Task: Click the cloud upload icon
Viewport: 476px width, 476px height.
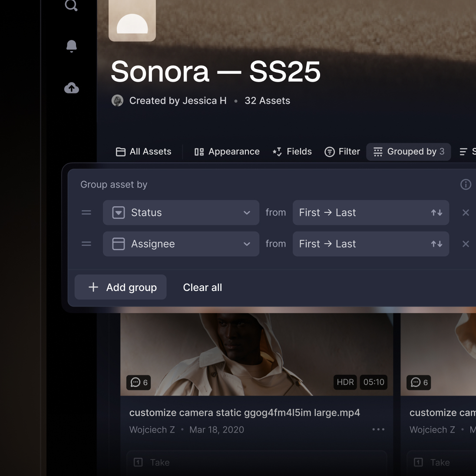Action: click(x=71, y=88)
